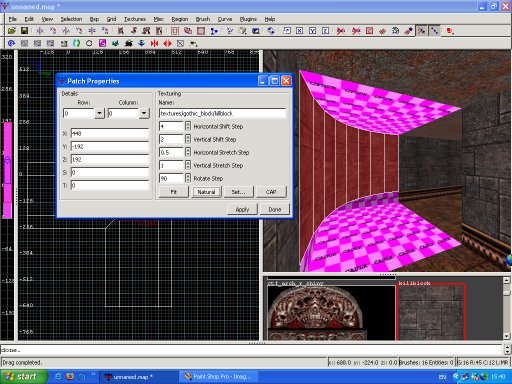Click the blue Y axis toolbar button

tap(312, 31)
